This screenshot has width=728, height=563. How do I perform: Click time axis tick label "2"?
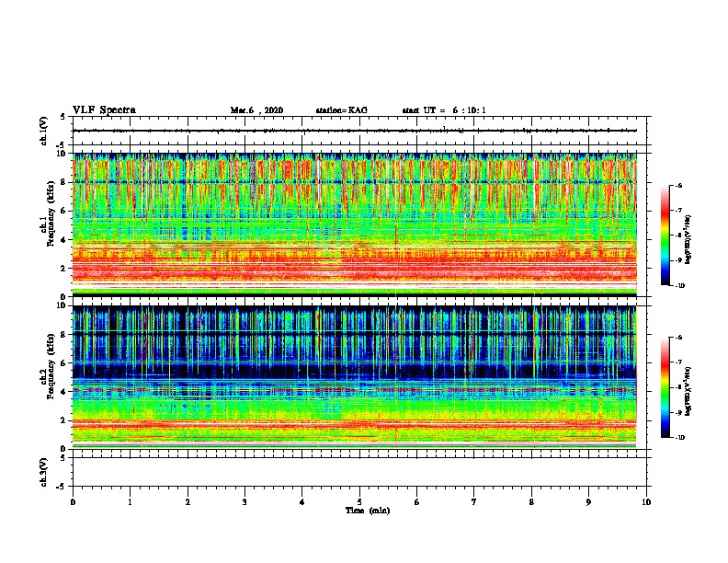point(188,502)
